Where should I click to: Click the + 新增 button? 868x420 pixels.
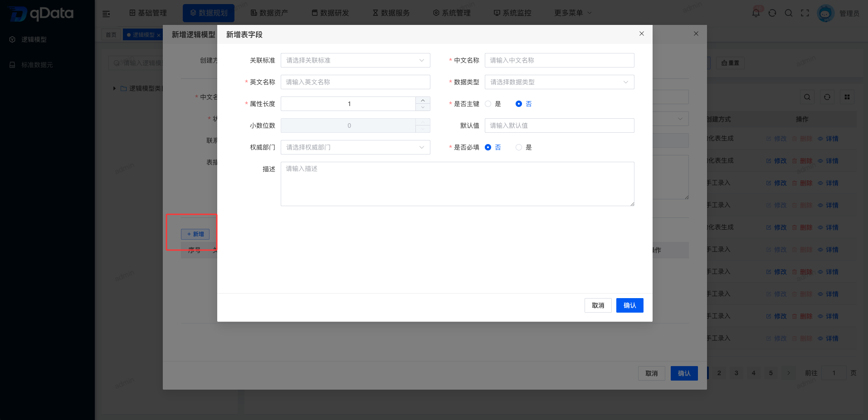coord(195,234)
